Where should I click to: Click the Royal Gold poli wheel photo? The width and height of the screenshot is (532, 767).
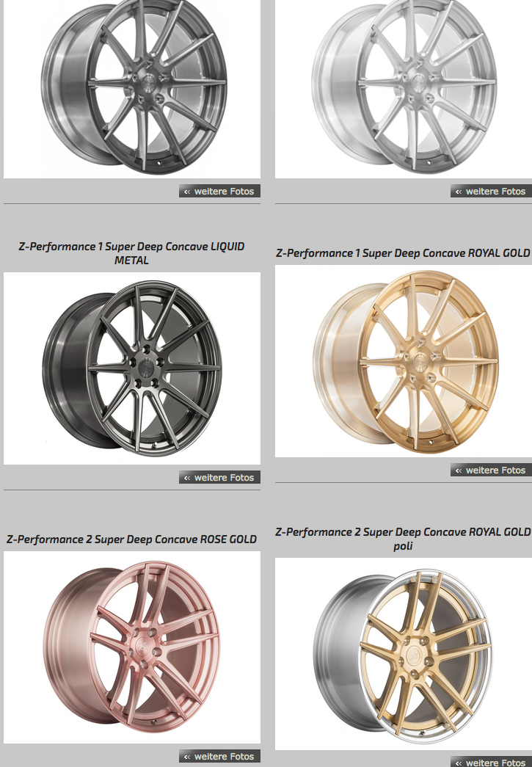click(404, 653)
